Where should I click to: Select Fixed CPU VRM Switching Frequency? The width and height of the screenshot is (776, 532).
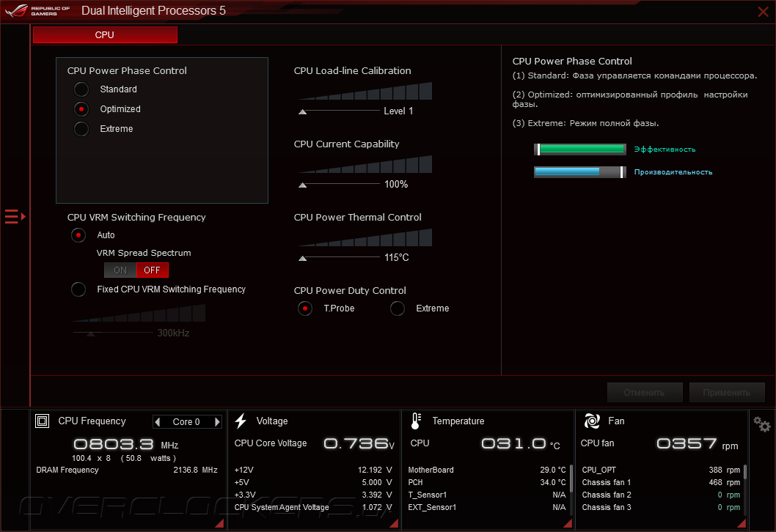pos(78,289)
